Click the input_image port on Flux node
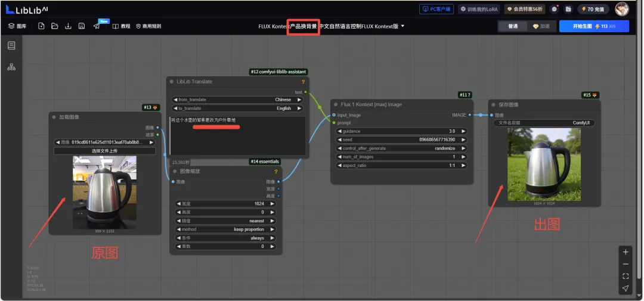Image resolution: width=644 pixels, height=301 pixels. (334, 115)
